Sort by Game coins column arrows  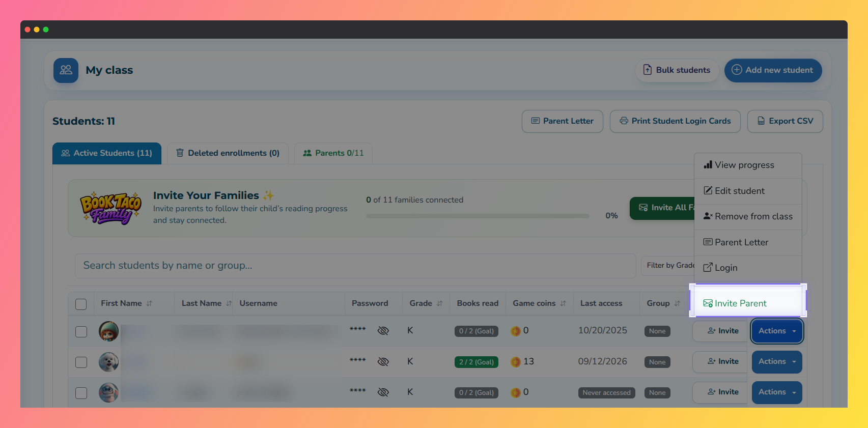[x=563, y=303]
